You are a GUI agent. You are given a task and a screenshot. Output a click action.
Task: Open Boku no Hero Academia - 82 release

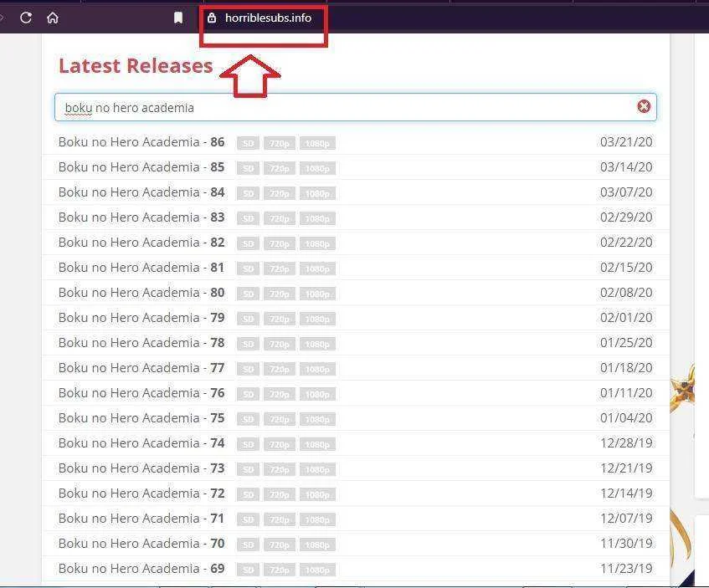tap(141, 243)
